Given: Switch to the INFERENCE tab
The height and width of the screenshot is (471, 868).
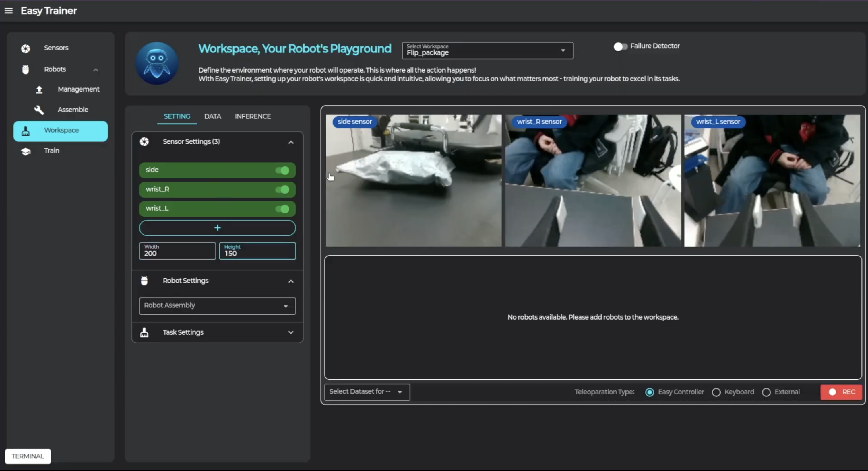Looking at the screenshot, I should coord(253,116).
